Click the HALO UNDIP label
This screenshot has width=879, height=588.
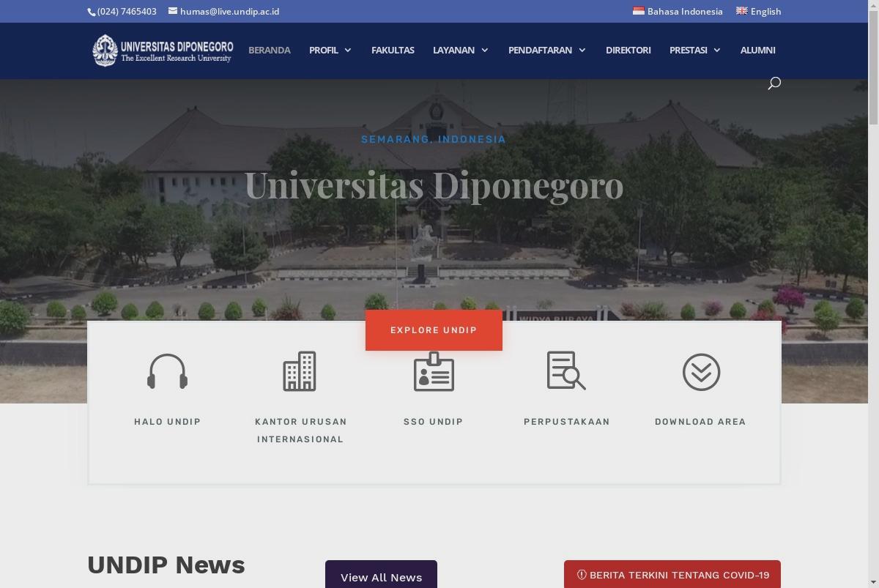coord(167,422)
